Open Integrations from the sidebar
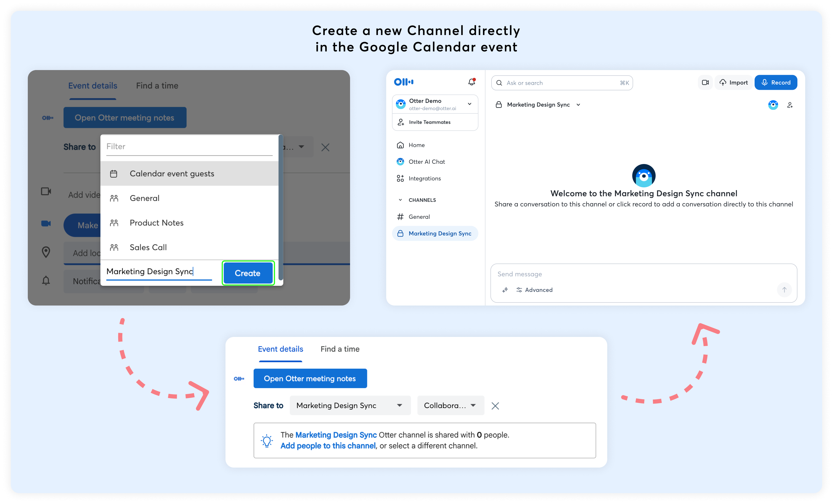The width and height of the screenshot is (833, 504). [x=424, y=178]
